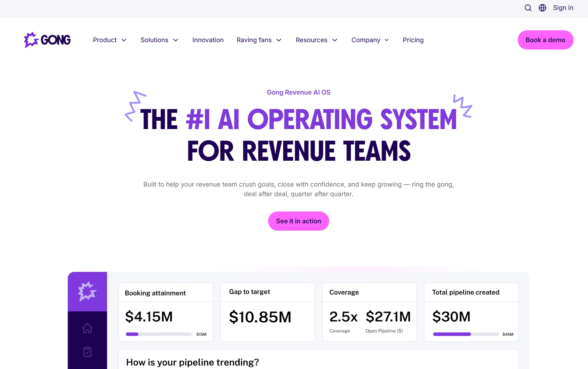Click the 'How is your pipeline trending?' heading
Screen dimensions: 588x369
point(192,362)
